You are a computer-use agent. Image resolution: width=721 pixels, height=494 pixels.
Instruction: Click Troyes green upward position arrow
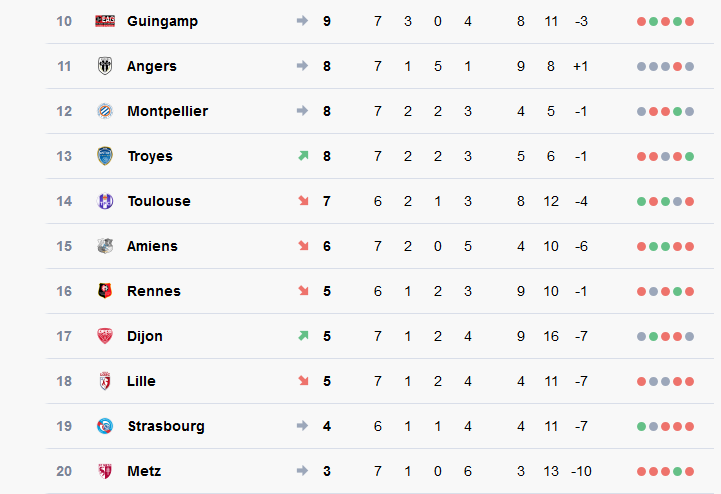pyautogui.click(x=303, y=156)
